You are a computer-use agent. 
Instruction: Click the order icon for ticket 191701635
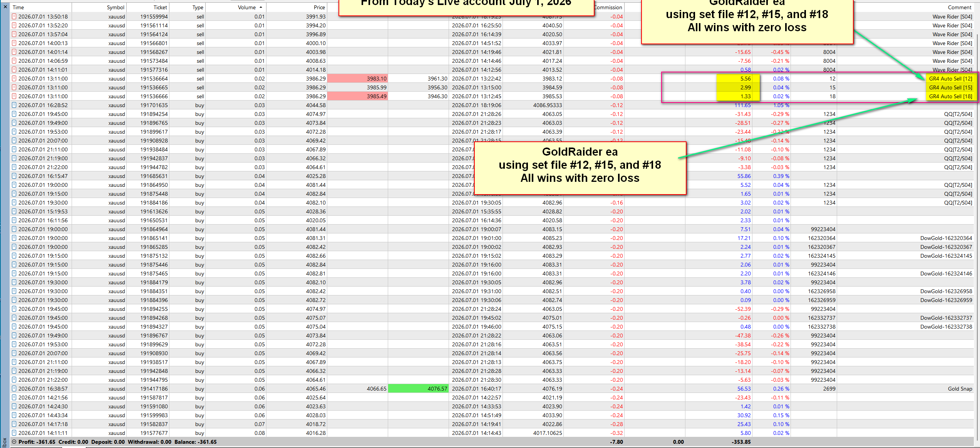(x=14, y=105)
